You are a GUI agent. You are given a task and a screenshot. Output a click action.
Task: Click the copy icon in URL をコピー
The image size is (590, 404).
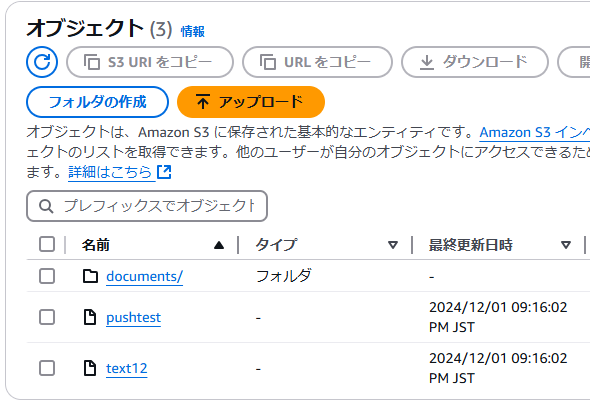pos(268,62)
